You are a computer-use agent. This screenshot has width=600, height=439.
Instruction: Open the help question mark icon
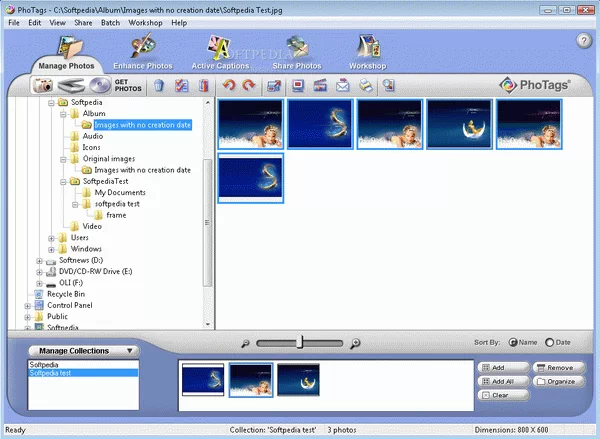pyautogui.click(x=584, y=40)
